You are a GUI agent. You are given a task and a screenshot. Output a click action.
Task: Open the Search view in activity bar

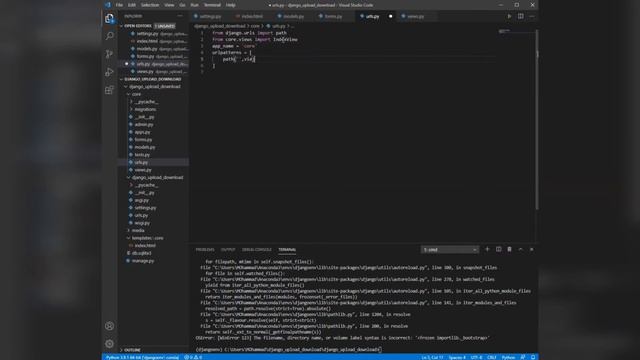pos(109,36)
